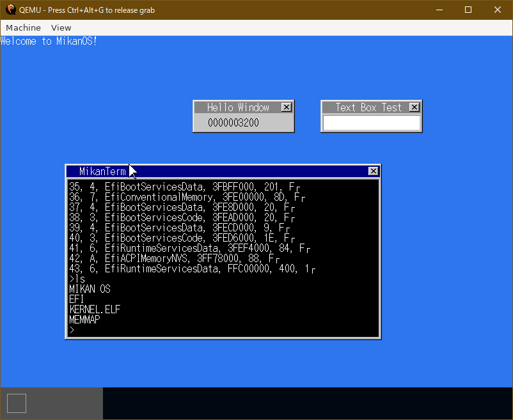Click the 'Welcome to MikanOS!' text
The width and height of the screenshot is (513, 420).
point(49,41)
